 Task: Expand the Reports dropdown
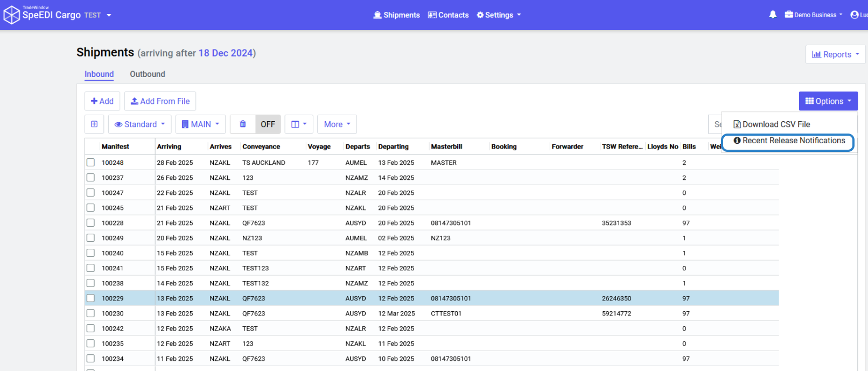[x=835, y=54]
